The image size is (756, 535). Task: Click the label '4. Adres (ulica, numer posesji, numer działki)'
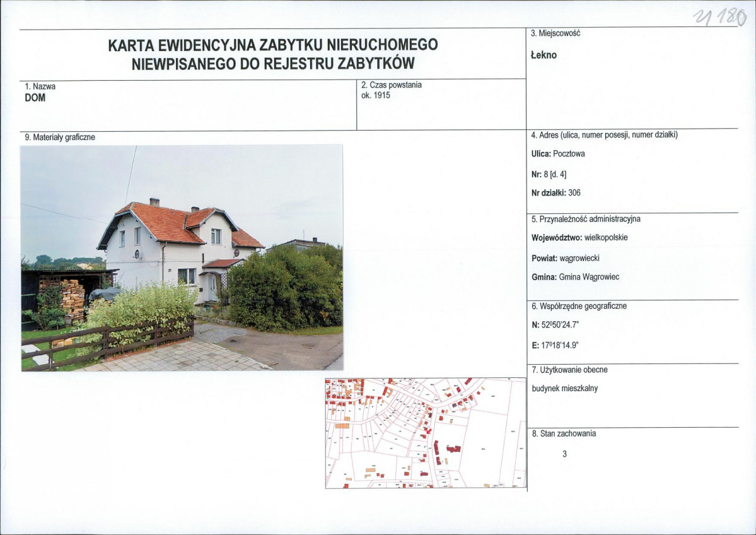[x=604, y=135]
